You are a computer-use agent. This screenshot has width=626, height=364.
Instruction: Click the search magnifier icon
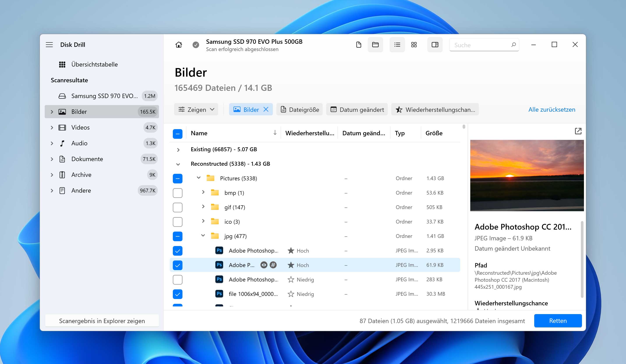click(x=513, y=45)
